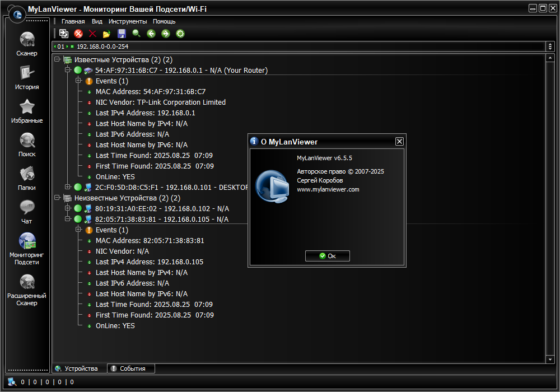Collapse the Неизвестные Устройства group
The width and height of the screenshot is (560, 392).
point(57,198)
